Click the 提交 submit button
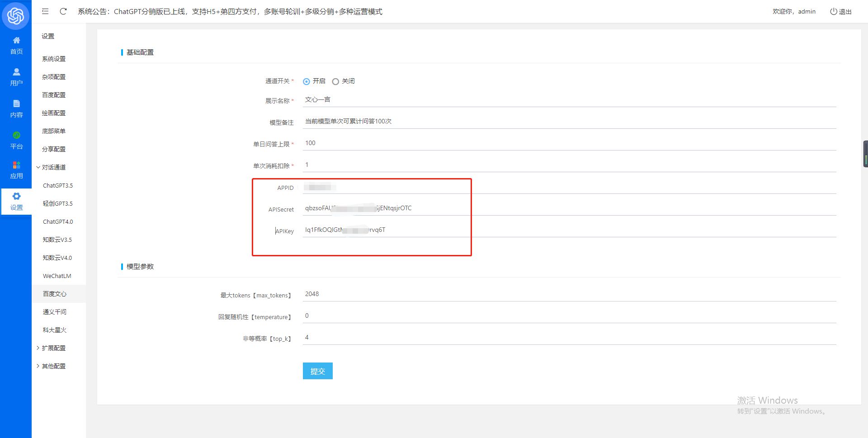Image resolution: width=868 pixels, height=438 pixels. click(317, 371)
